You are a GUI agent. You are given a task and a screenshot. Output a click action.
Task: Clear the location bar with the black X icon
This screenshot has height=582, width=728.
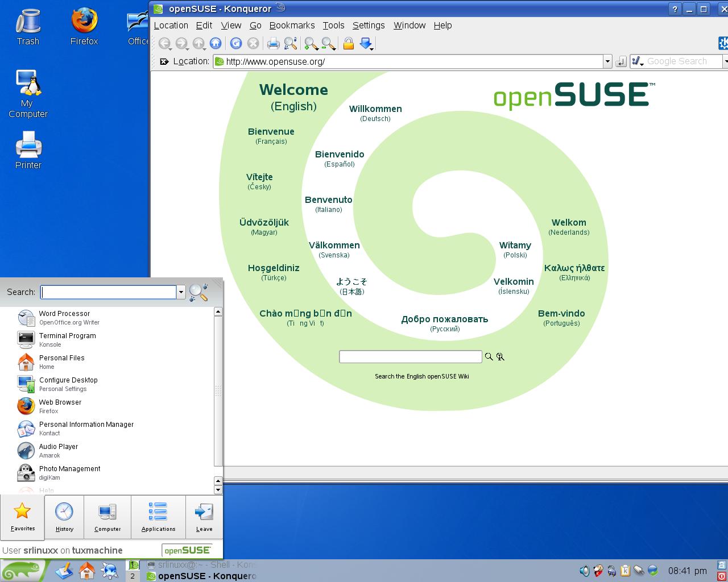(x=164, y=61)
